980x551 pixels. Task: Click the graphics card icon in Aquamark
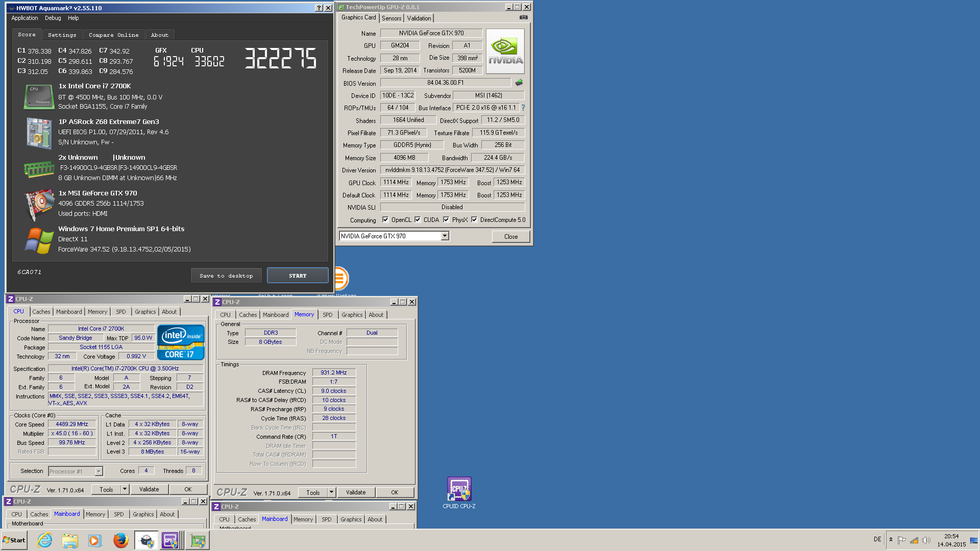tap(39, 204)
